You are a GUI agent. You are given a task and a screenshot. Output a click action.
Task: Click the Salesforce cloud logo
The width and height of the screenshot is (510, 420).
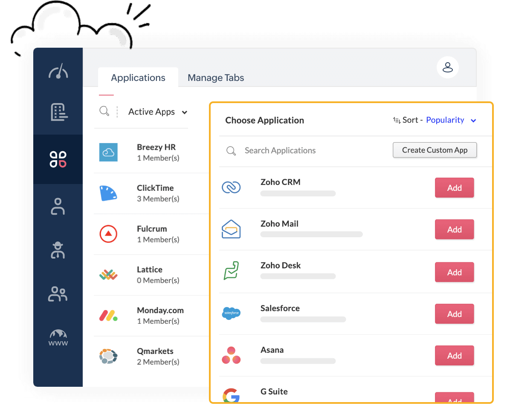click(231, 313)
